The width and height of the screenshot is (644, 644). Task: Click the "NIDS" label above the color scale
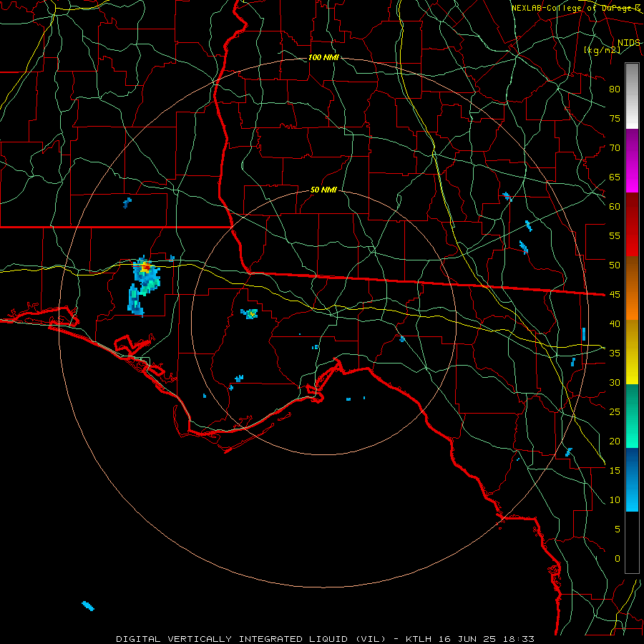pos(628,43)
